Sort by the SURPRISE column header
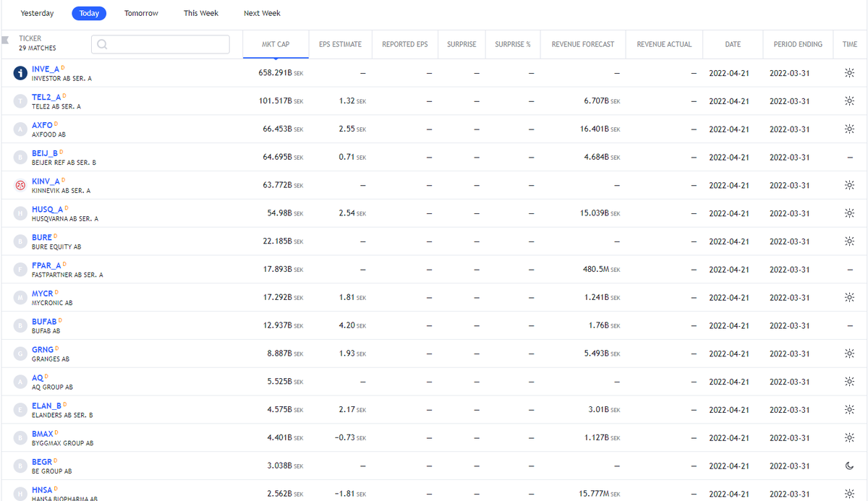Viewport: 868px width, 501px height. (461, 44)
